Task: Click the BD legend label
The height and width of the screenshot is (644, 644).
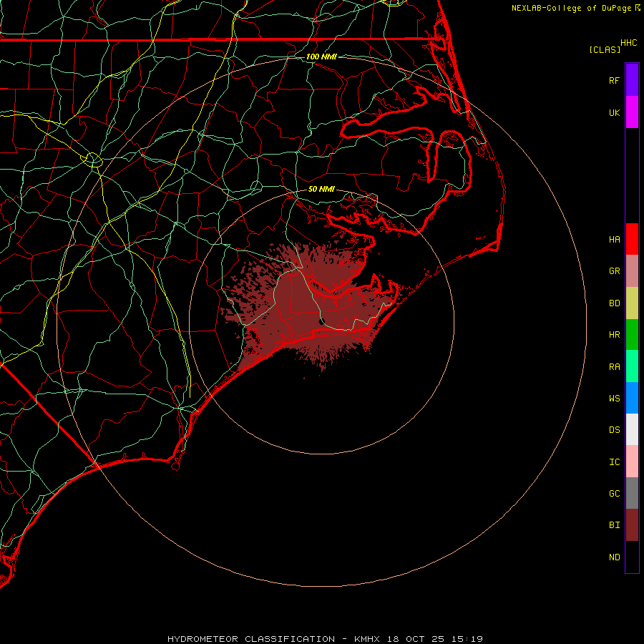Action: [x=614, y=303]
